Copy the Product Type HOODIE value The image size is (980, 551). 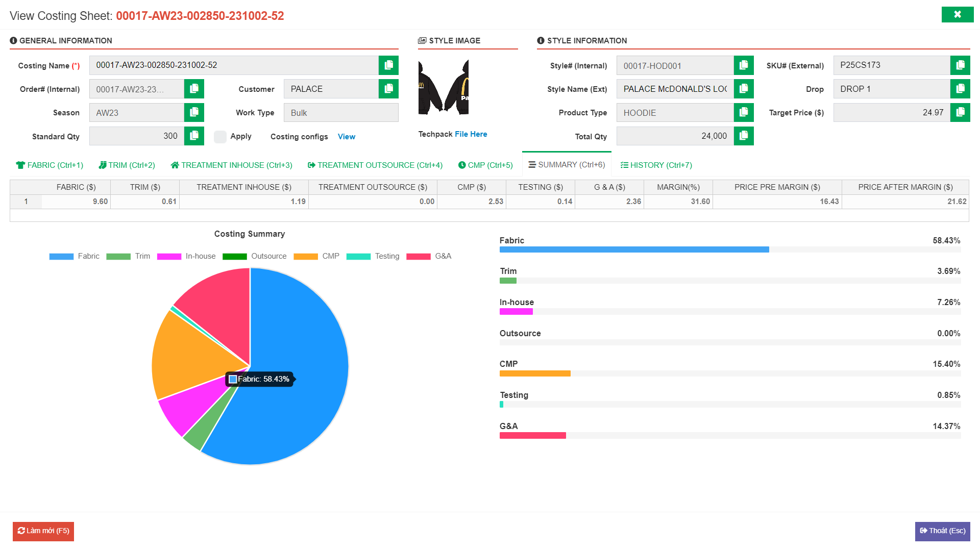click(744, 112)
